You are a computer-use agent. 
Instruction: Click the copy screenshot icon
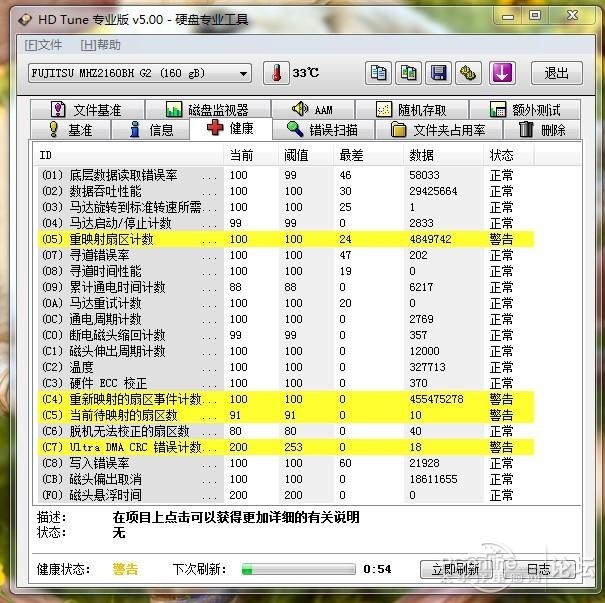[408, 73]
